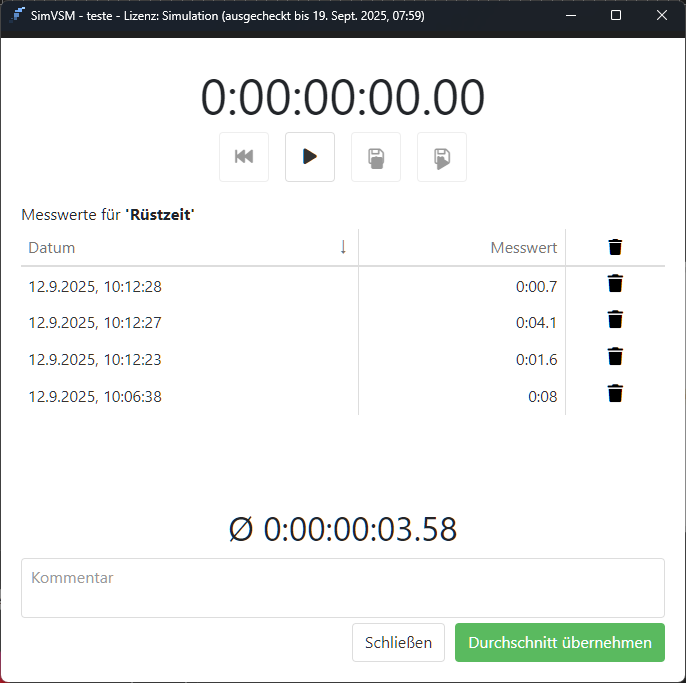Delete the measurement from 10:12:28
The height and width of the screenshot is (684, 686).
click(615, 284)
